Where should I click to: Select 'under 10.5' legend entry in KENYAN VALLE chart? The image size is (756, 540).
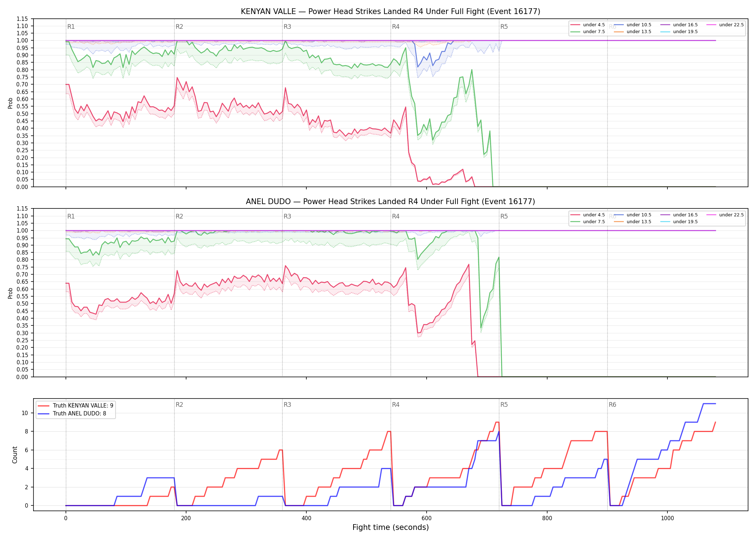[633, 25]
